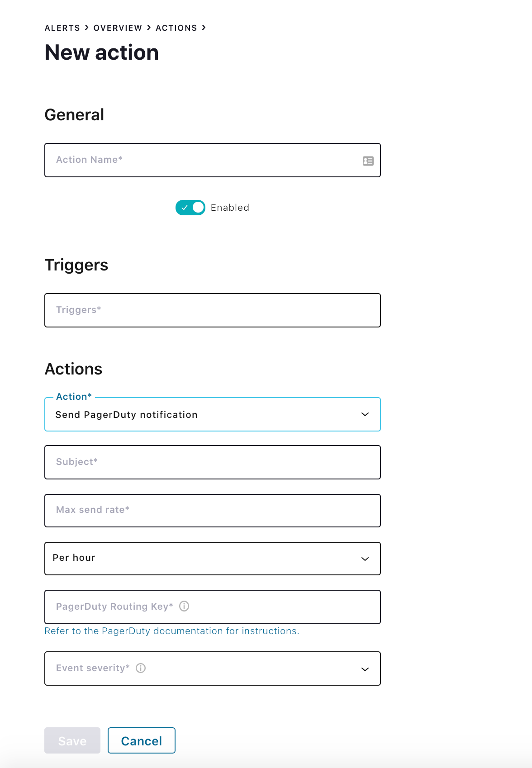Return to Actions breadcrumb page
The height and width of the screenshot is (768, 532).
point(176,28)
